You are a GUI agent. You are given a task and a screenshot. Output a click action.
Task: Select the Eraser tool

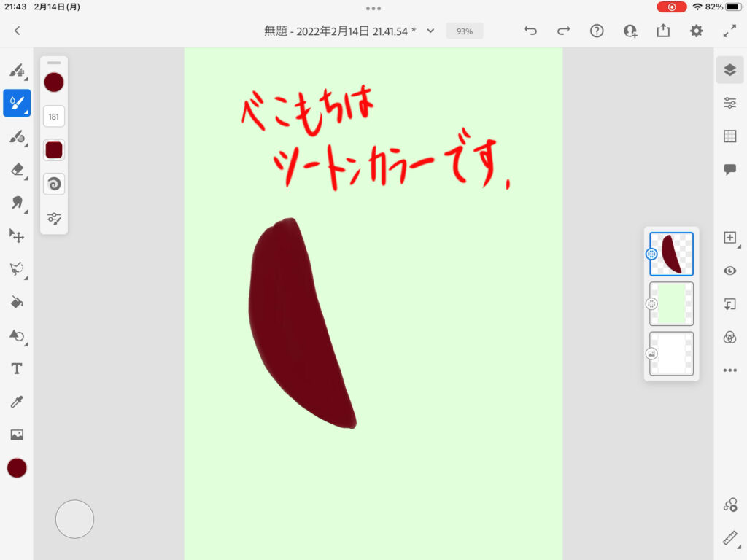(x=16, y=169)
